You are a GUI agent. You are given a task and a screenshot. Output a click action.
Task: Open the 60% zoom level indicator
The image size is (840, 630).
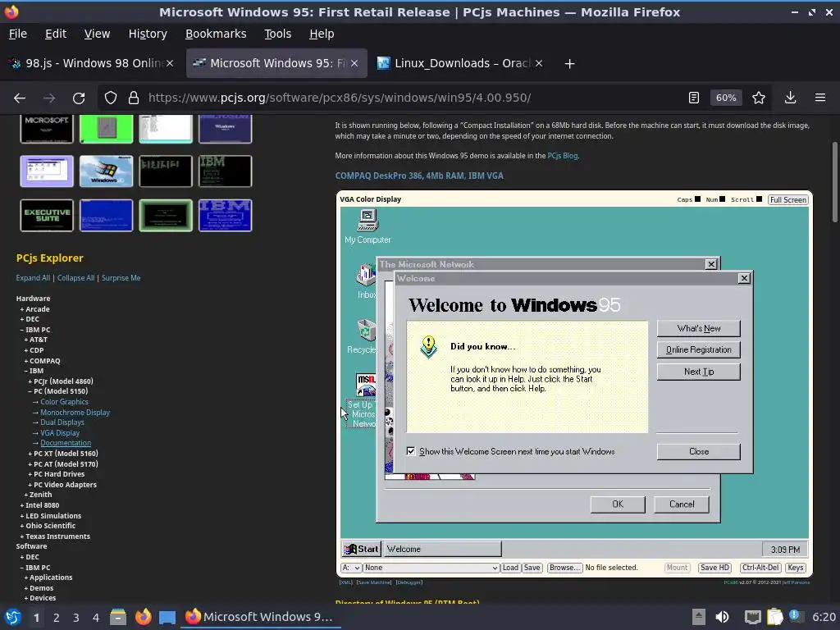point(726,98)
